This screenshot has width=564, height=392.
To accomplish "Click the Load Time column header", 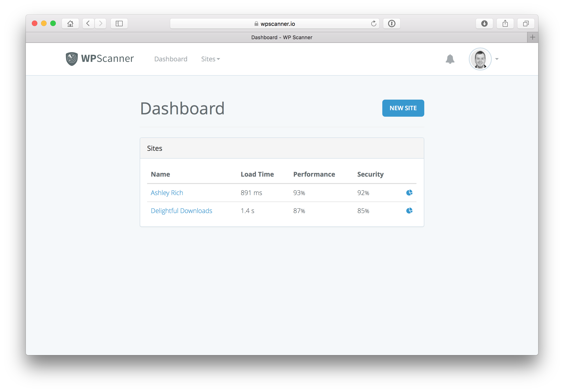I will (257, 174).
